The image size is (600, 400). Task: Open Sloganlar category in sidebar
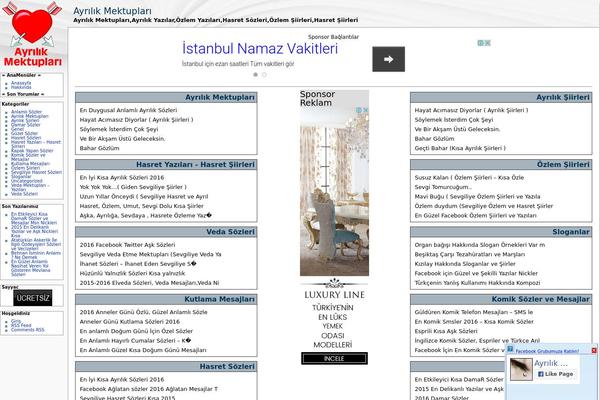(21, 176)
